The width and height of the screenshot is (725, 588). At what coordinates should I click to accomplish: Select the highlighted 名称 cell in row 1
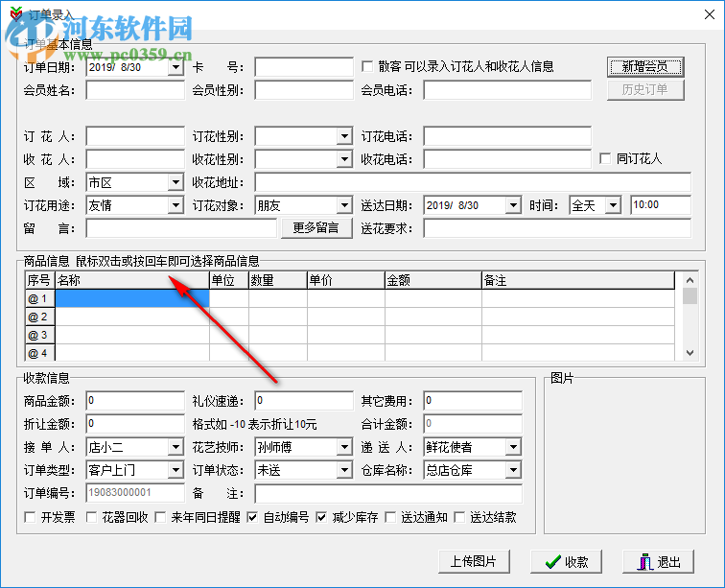[x=132, y=298]
